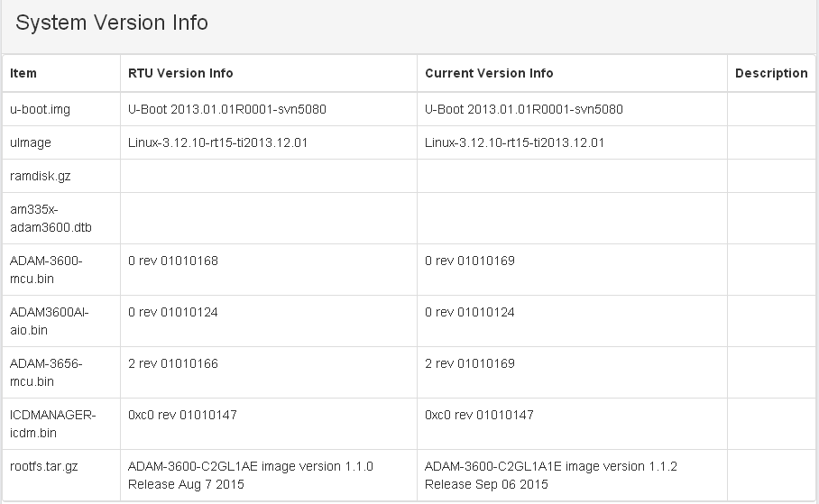Select current version 2 rev 01010169

point(470,363)
